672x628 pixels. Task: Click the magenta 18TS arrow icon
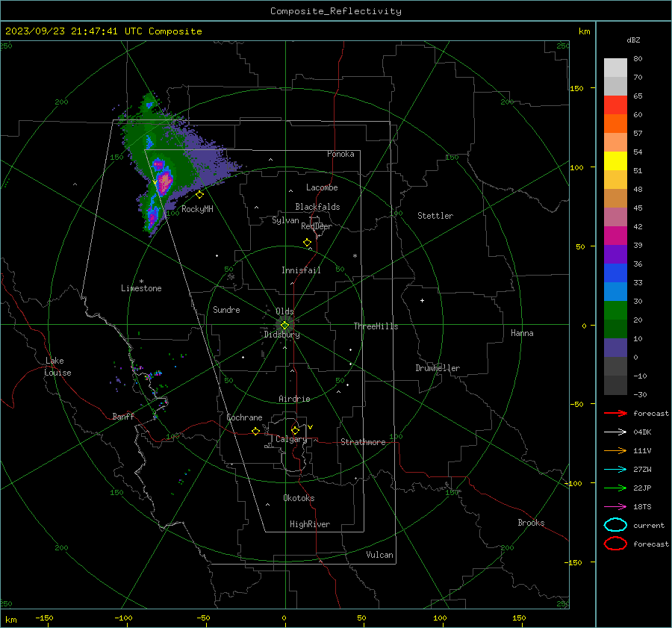[x=615, y=507]
